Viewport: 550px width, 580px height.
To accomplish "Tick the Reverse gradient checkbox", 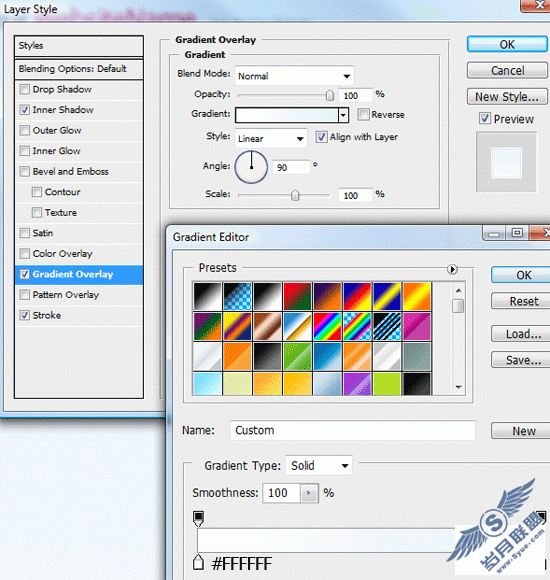I will click(x=363, y=114).
